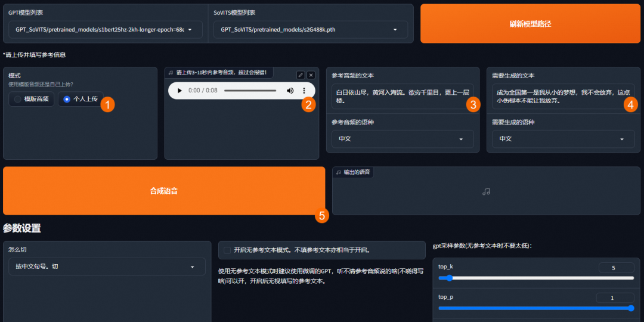Click the 需要生成的文本 text box

[563, 97]
